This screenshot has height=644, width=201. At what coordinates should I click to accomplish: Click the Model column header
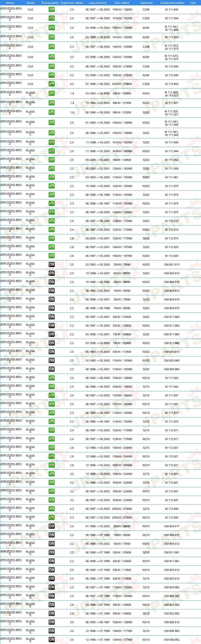point(31,3)
